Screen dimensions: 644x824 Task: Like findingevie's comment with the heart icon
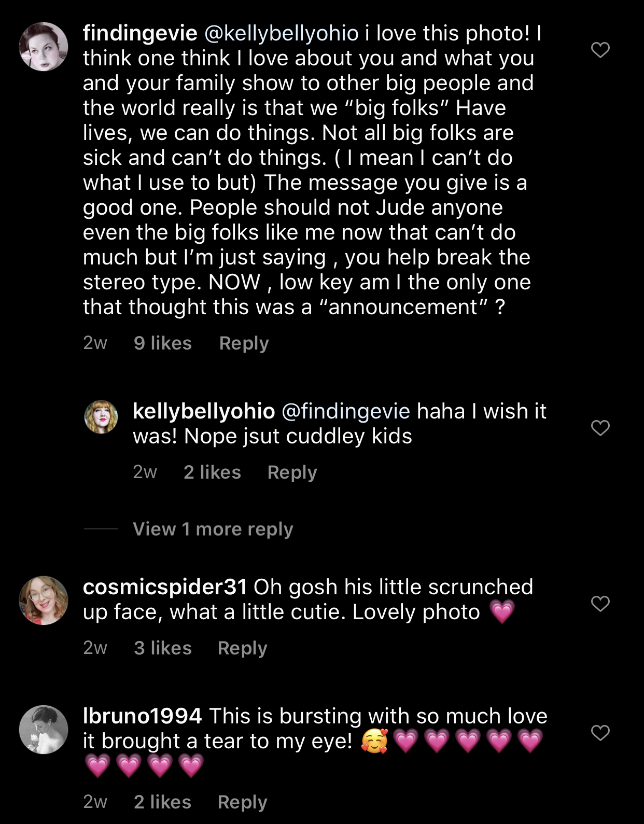point(600,50)
